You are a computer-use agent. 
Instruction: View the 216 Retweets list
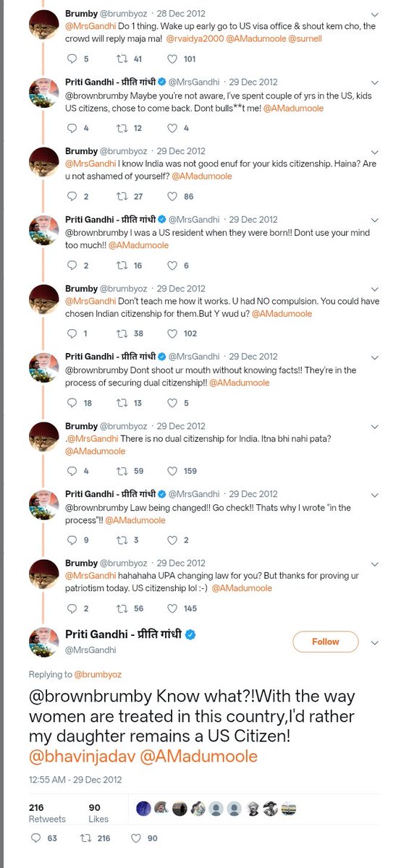(47, 813)
